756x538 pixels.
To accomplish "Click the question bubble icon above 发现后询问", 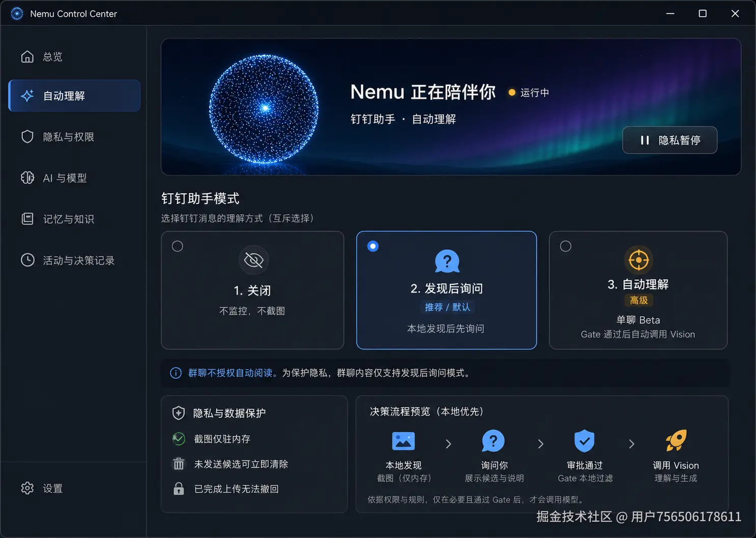I will (x=447, y=261).
